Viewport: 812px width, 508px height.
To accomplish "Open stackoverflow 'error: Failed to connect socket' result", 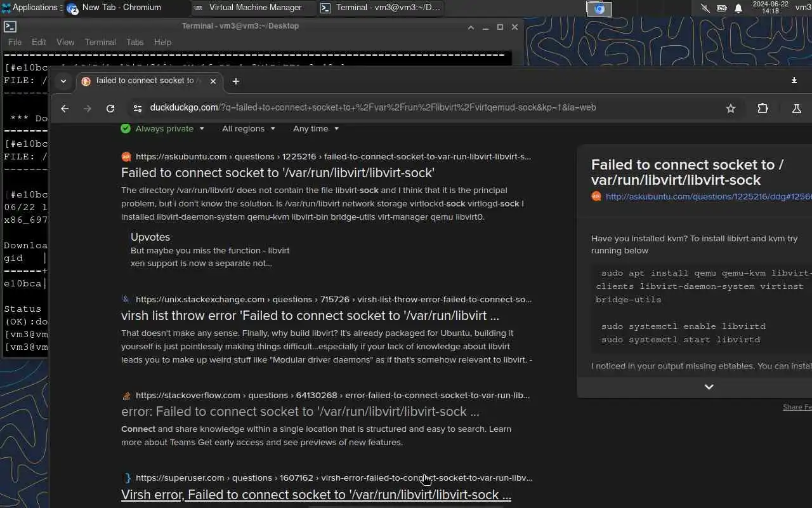I will [300, 411].
